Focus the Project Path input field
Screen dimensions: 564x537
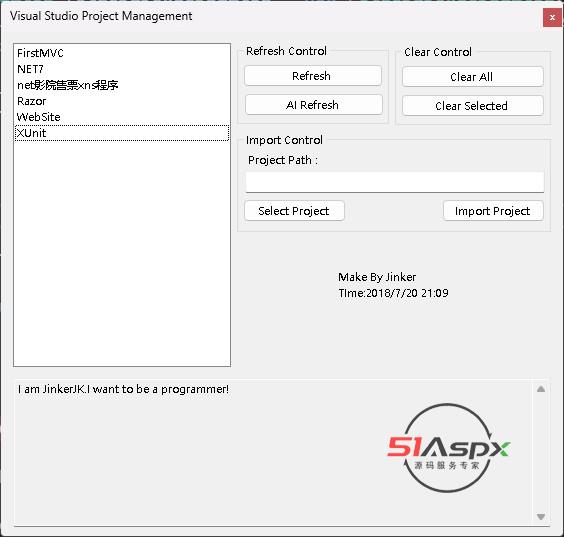click(395, 182)
